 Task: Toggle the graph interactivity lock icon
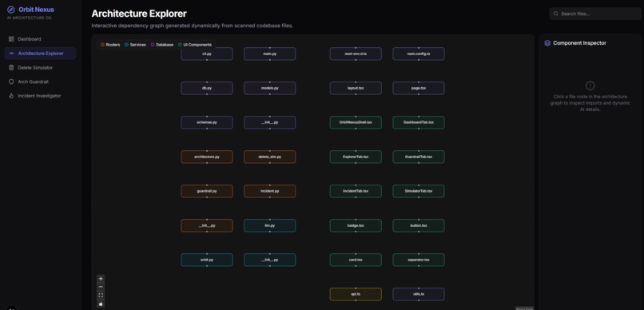(101, 304)
